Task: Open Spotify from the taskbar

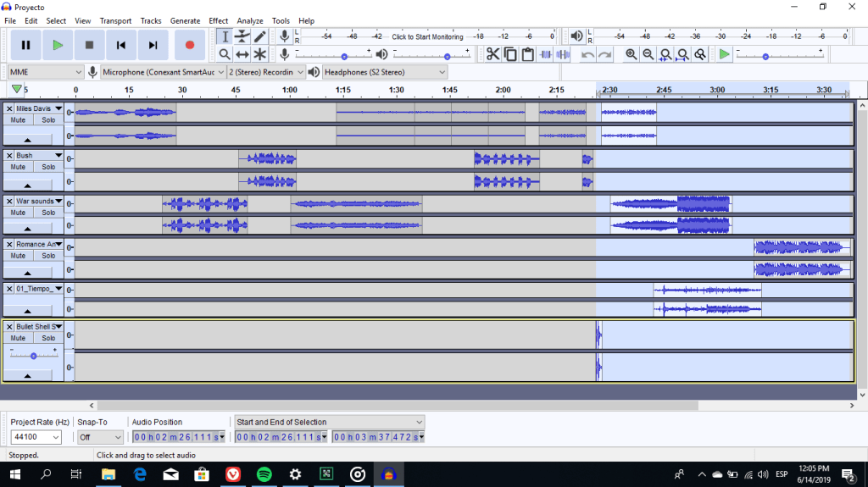Action: pos(264,474)
